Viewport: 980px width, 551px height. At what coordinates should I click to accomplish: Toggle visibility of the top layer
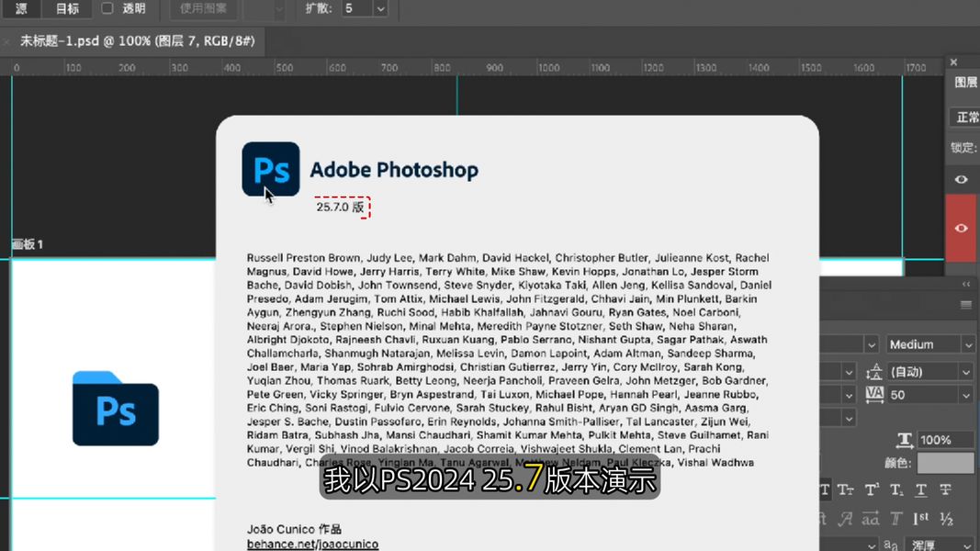pyautogui.click(x=962, y=179)
